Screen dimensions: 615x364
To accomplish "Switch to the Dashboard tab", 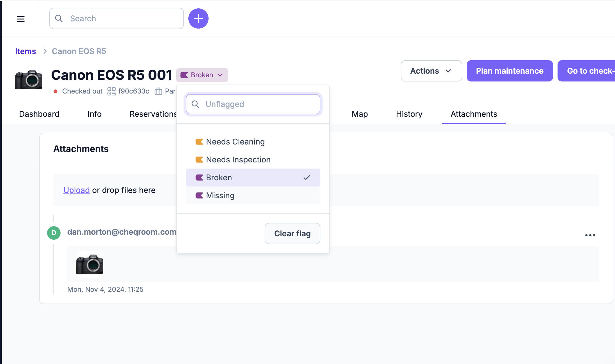I will tap(39, 114).
